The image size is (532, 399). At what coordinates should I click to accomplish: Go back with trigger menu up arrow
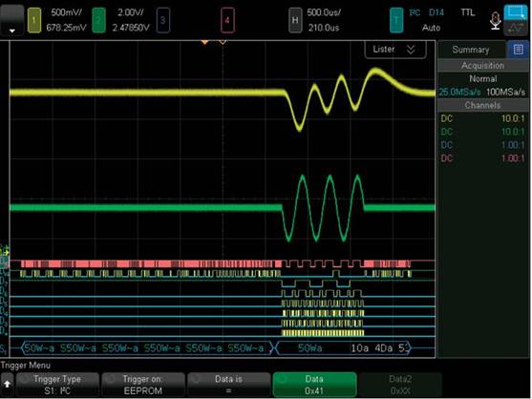click(x=7, y=385)
